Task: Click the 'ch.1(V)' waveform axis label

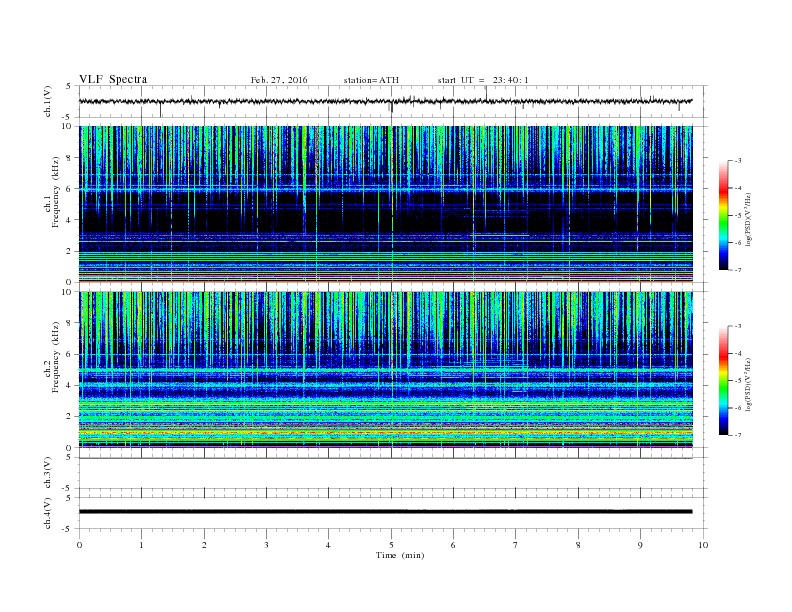Action: pos(47,100)
